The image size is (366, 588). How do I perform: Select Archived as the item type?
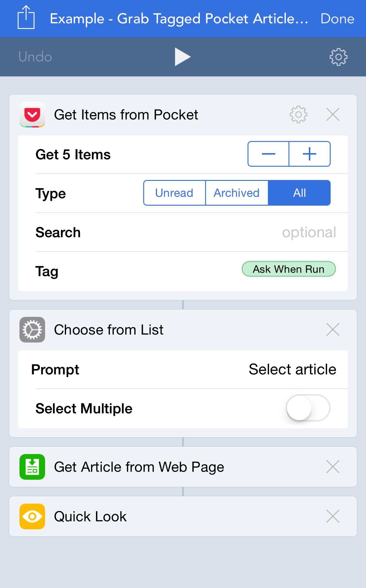pos(236,193)
